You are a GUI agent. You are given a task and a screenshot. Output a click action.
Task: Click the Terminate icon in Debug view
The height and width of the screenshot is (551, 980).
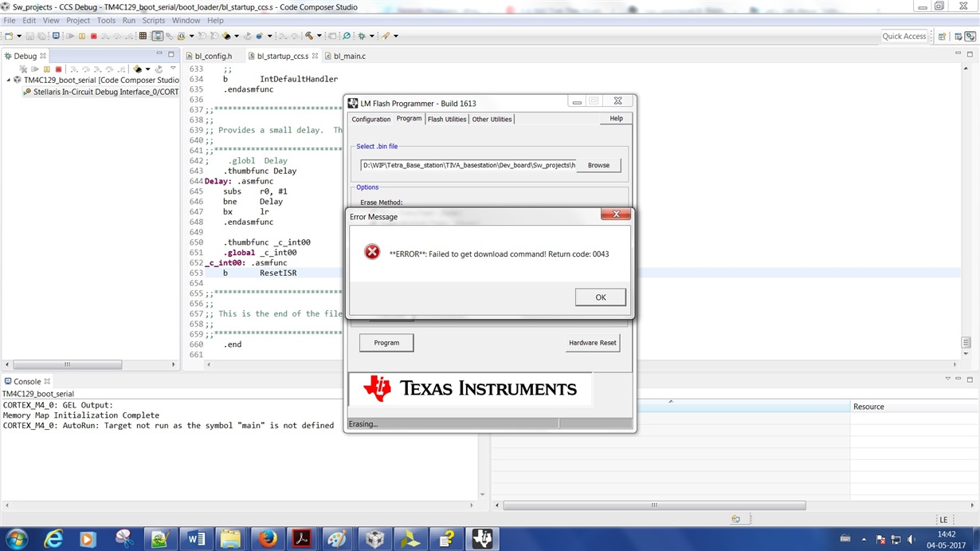click(x=58, y=69)
